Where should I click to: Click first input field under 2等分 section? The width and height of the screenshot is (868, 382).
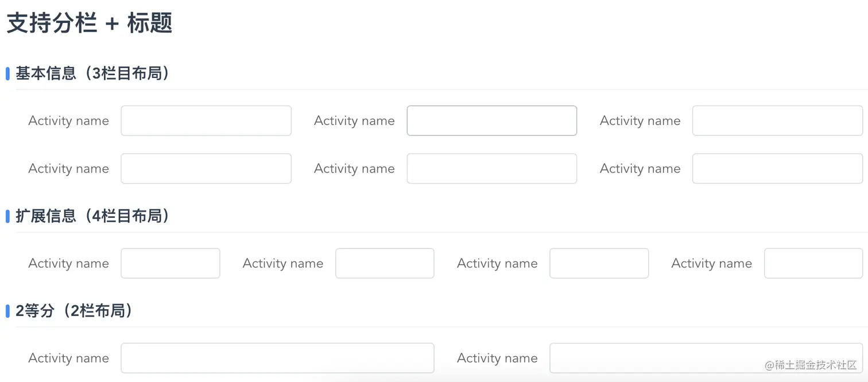[x=277, y=358]
